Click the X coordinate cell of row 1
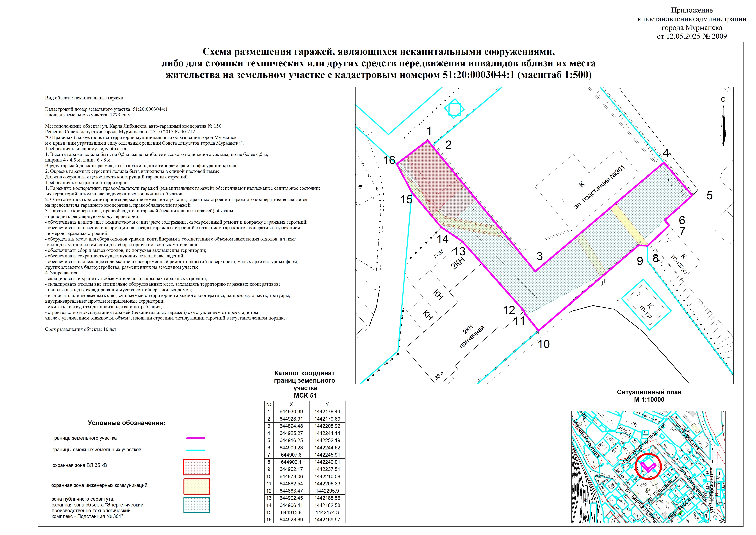Screen dimensions: 756x535 point(291,411)
